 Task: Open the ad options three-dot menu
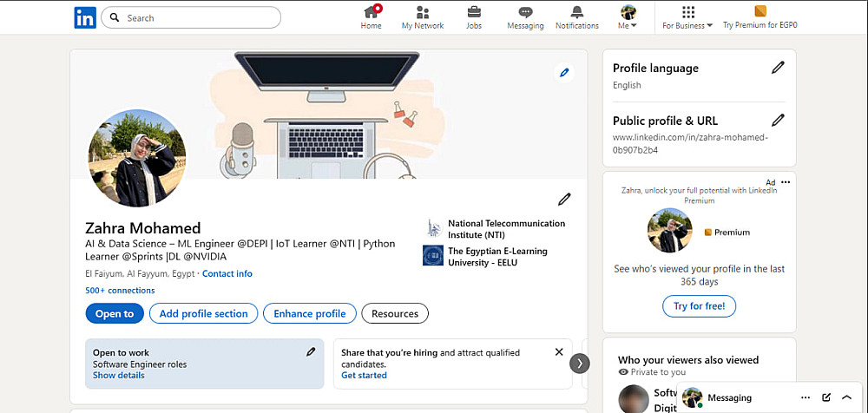[785, 182]
